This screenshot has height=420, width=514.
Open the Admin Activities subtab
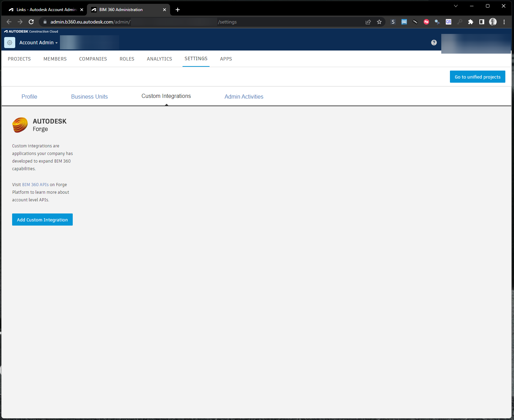[x=244, y=97]
